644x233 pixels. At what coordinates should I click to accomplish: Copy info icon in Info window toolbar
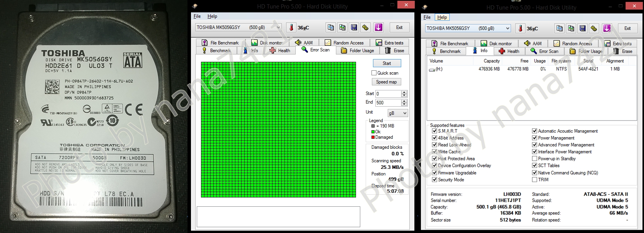coord(560,28)
